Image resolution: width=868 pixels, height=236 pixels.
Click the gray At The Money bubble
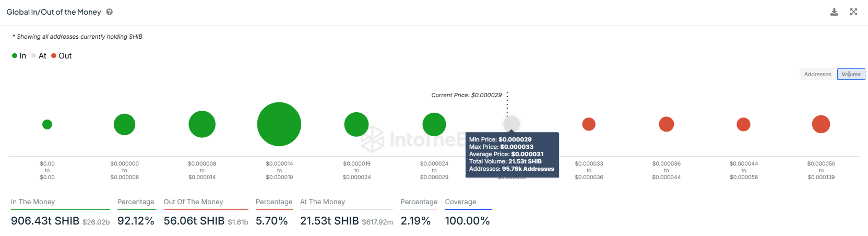[512, 124]
